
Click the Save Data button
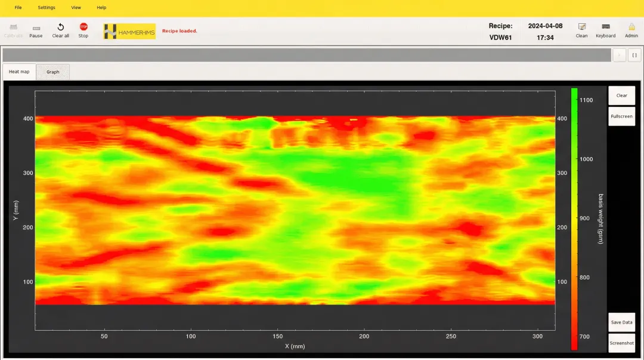click(621, 322)
